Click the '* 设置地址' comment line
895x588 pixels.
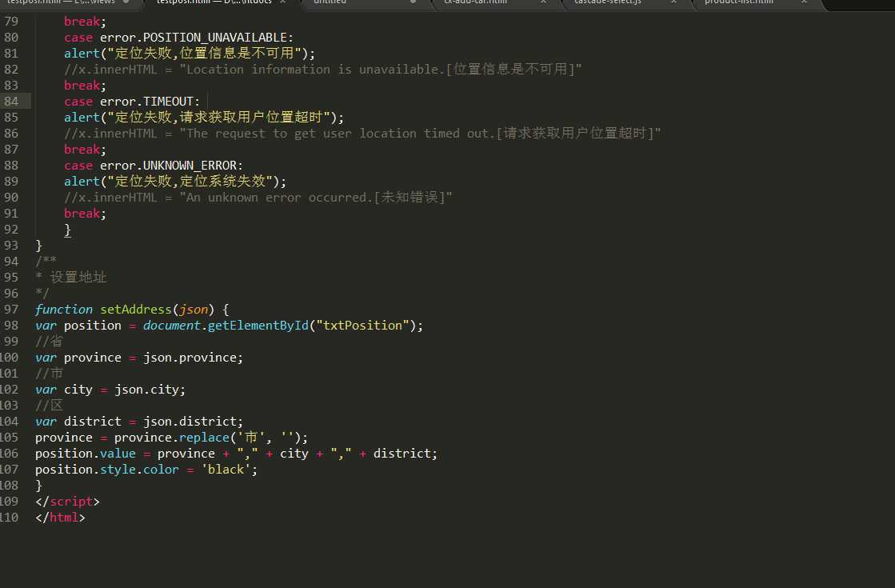(70, 278)
